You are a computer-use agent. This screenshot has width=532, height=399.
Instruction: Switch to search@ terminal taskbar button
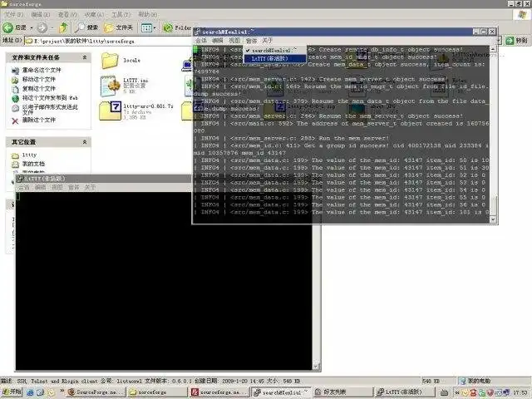coord(281,392)
